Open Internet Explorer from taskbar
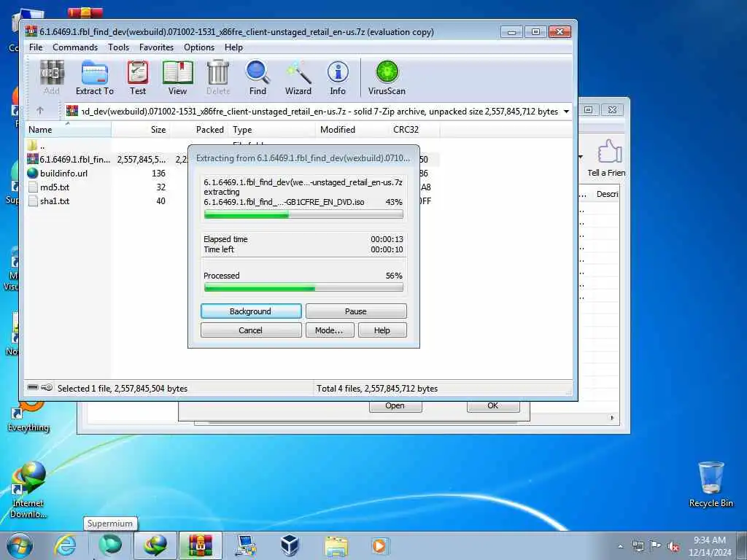Screen dimensions: 747x560 (64, 545)
